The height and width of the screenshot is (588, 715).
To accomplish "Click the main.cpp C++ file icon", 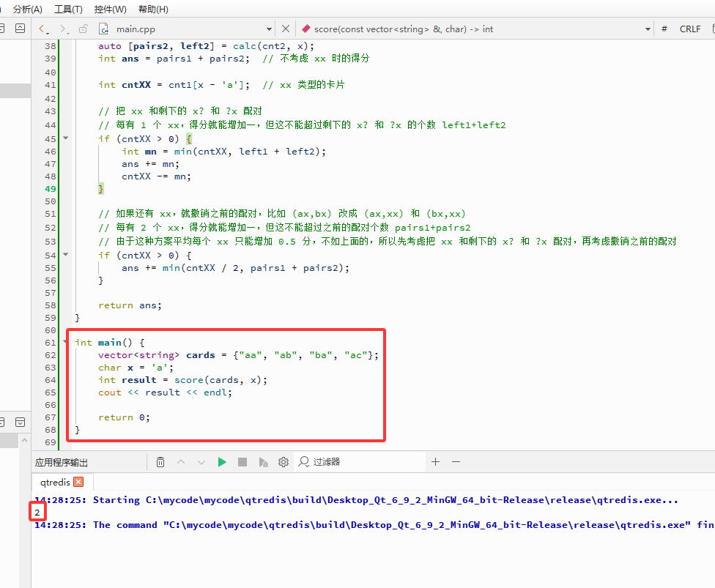I will point(104,29).
